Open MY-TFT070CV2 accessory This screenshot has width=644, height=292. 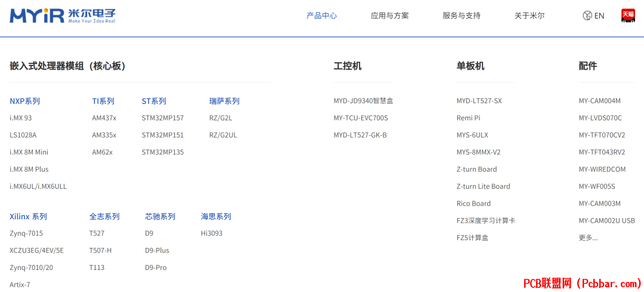coord(602,135)
